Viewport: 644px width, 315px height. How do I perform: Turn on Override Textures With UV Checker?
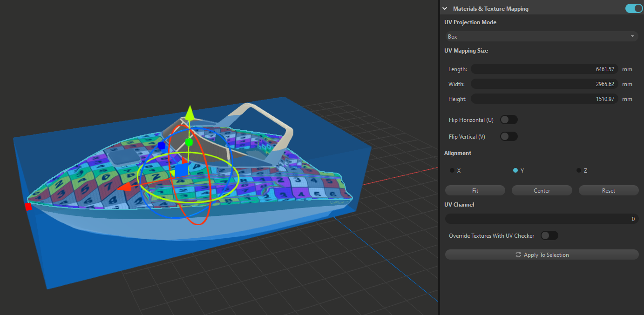[x=549, y=236]
